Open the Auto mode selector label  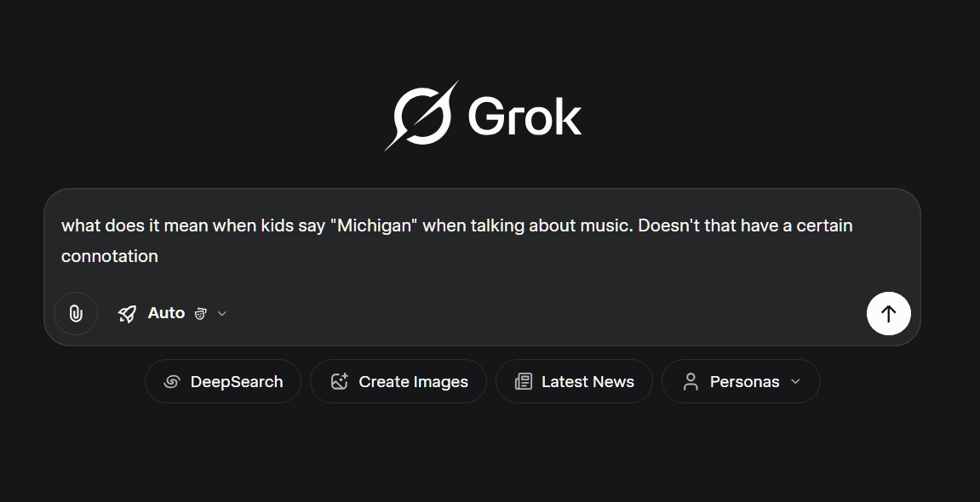(x=166, y=313)
